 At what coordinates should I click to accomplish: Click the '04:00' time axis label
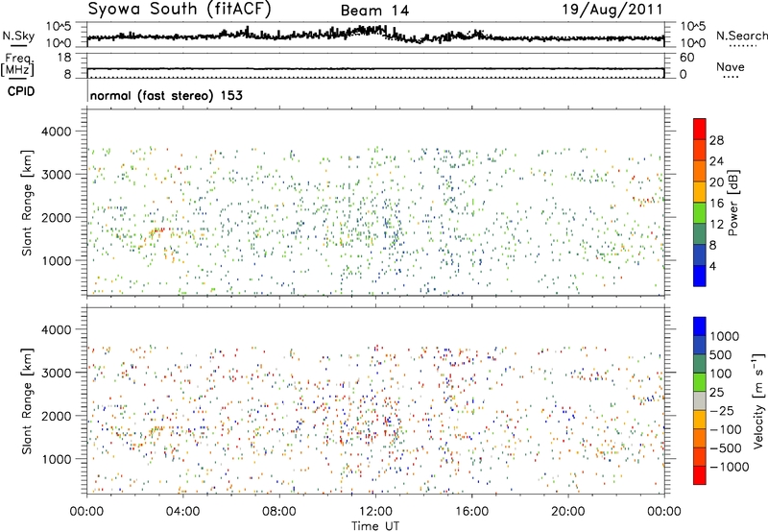182,512
